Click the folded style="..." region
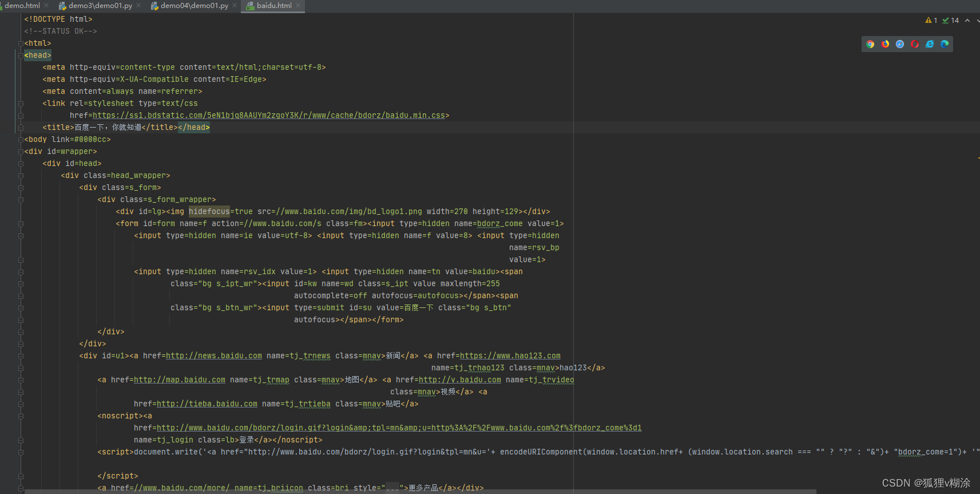 (x=392, y=488)
